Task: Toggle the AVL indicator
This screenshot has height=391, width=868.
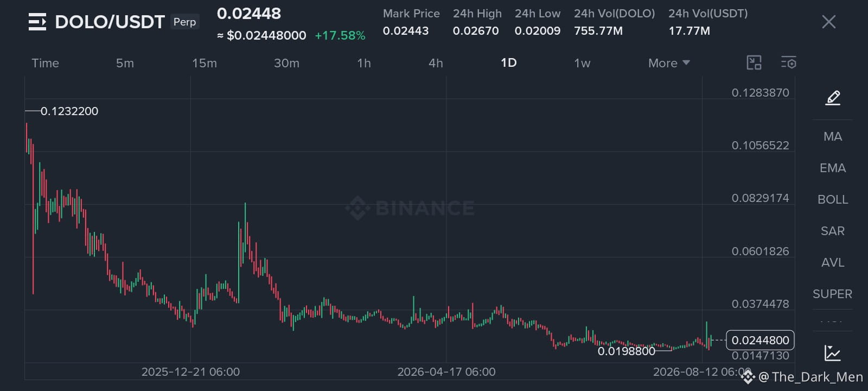Action: [833, 262]
